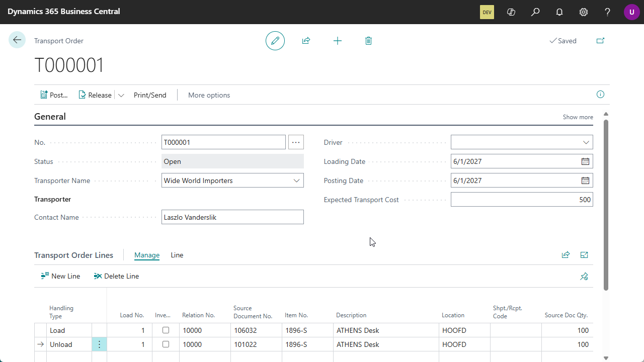Click the page vertical scrollbar
The image size is (644, 362).
(x=606, y=204)
